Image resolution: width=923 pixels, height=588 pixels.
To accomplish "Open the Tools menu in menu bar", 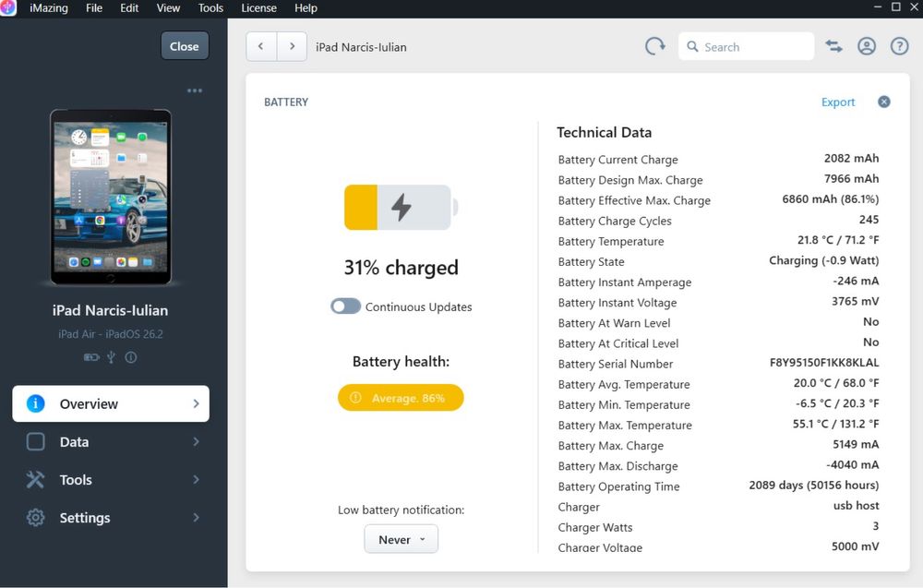I will tap(210, 8).
